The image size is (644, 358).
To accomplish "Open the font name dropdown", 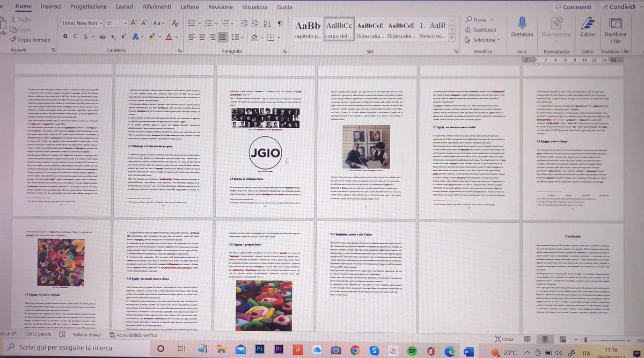I will tap(101, 23).
